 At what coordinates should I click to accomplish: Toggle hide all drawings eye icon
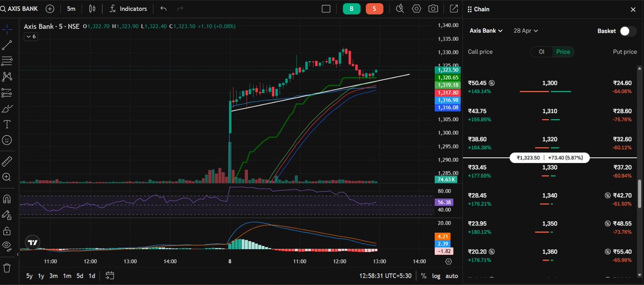pos(8,246)
